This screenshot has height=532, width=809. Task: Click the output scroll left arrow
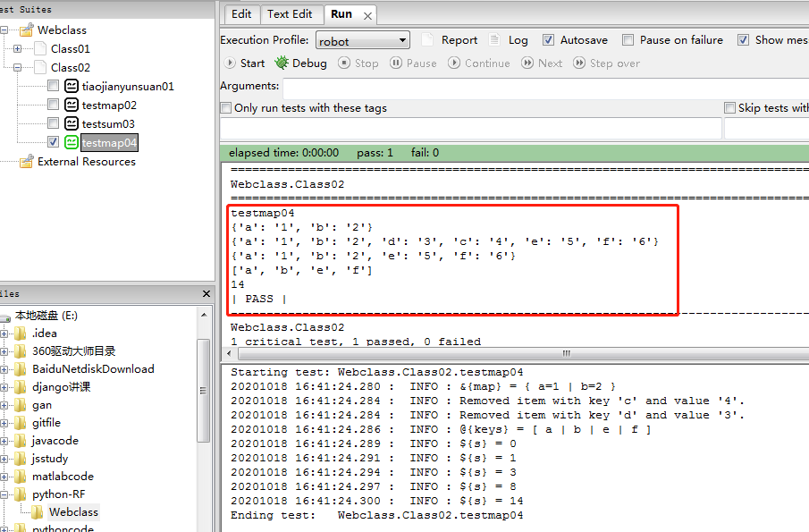[230, 354]
